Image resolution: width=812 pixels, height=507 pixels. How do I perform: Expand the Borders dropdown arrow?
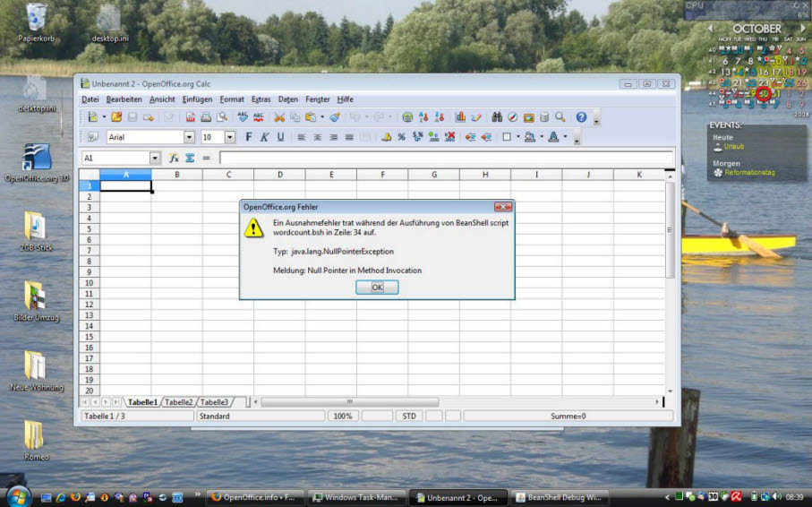(517, 137)
